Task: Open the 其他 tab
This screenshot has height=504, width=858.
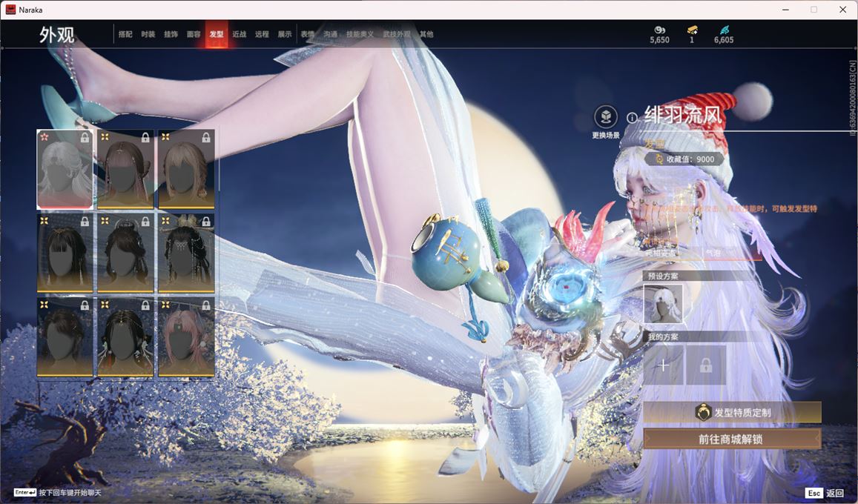Action: pyautogui.click(x=426, y=34)
